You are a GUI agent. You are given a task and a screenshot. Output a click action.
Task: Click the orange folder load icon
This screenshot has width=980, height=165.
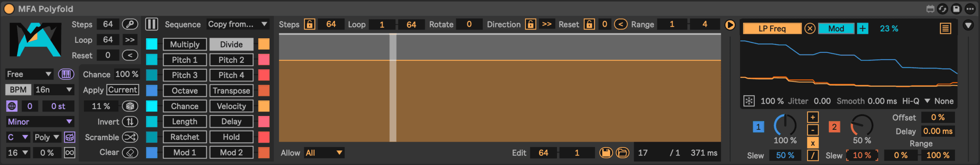(622, 153)
